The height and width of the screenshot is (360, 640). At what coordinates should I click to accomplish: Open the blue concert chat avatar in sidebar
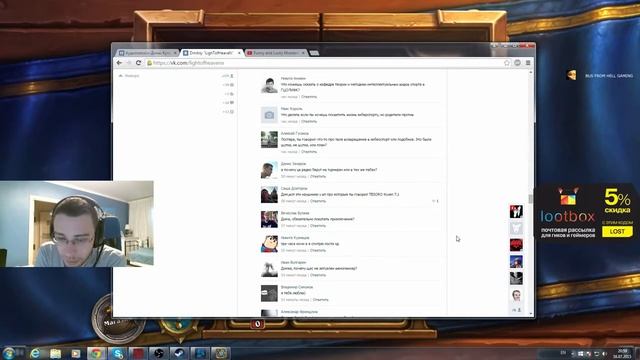(516, 262)
